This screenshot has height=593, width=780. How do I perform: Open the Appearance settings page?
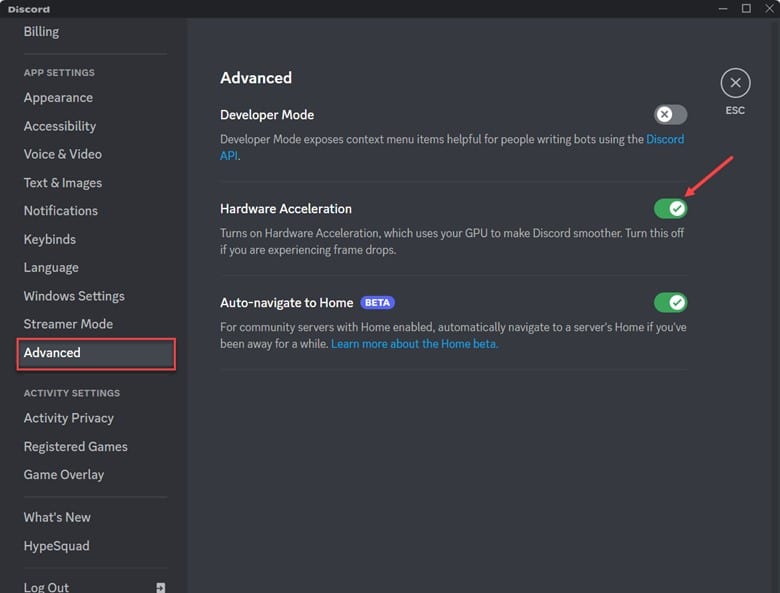tap(58, 98)
